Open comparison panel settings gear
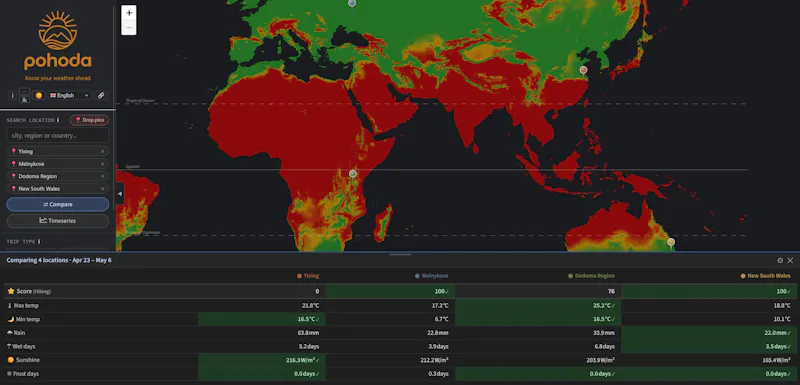Viewport: 800px width, 385px height. point(780,261)
